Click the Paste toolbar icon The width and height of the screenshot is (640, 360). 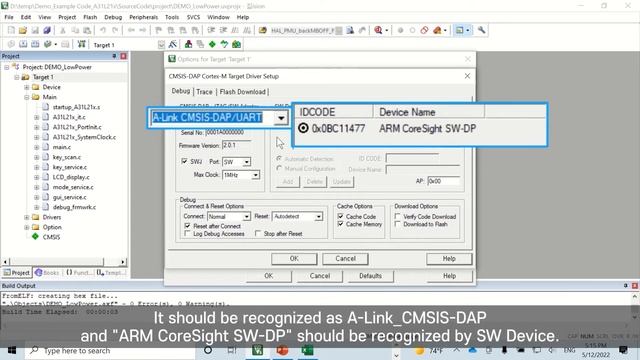(x=87, y=30)
